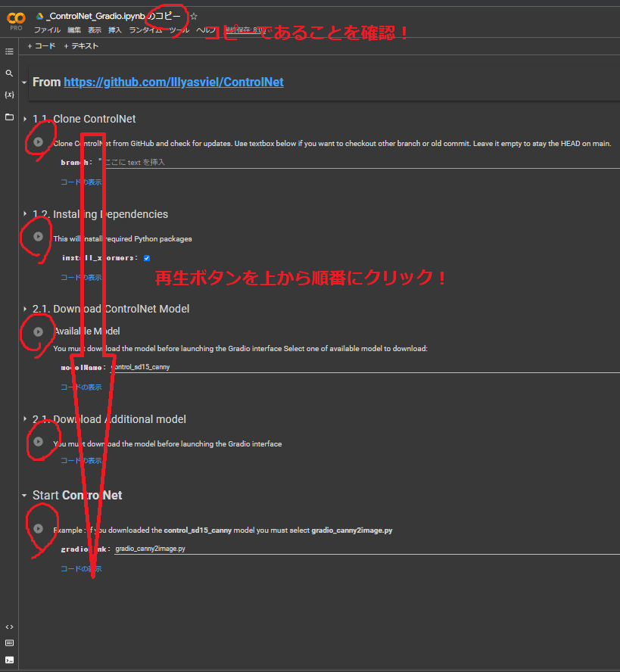Show code for the Installing Dependencies cell
620x672 pixels.
[81, 278]
